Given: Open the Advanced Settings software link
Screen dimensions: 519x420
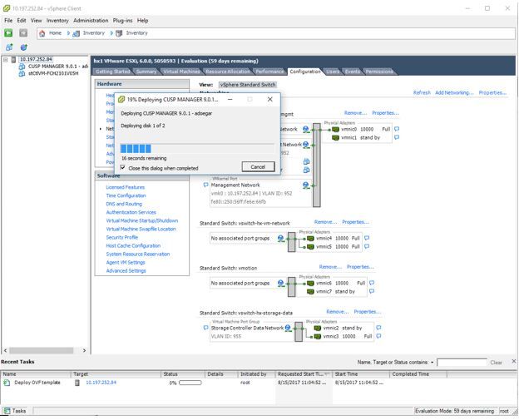Looking at the screenshot, I should 126,271.
